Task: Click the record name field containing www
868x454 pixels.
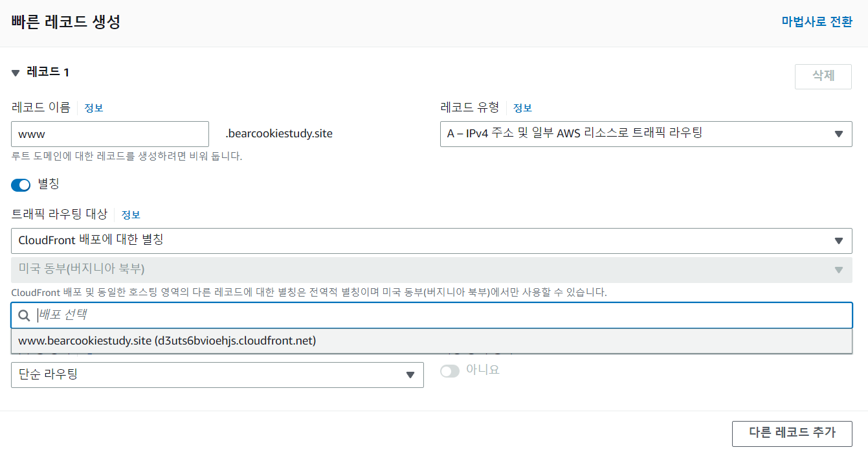Action: (x=110, y=134)
